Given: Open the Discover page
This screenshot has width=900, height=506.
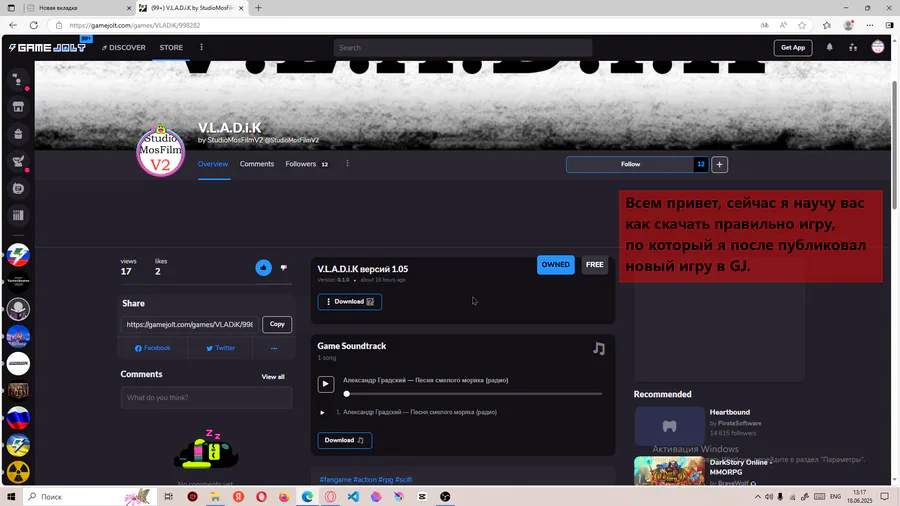Looking at the screenshot, I should pyautogui.click(x=124, y=48).
